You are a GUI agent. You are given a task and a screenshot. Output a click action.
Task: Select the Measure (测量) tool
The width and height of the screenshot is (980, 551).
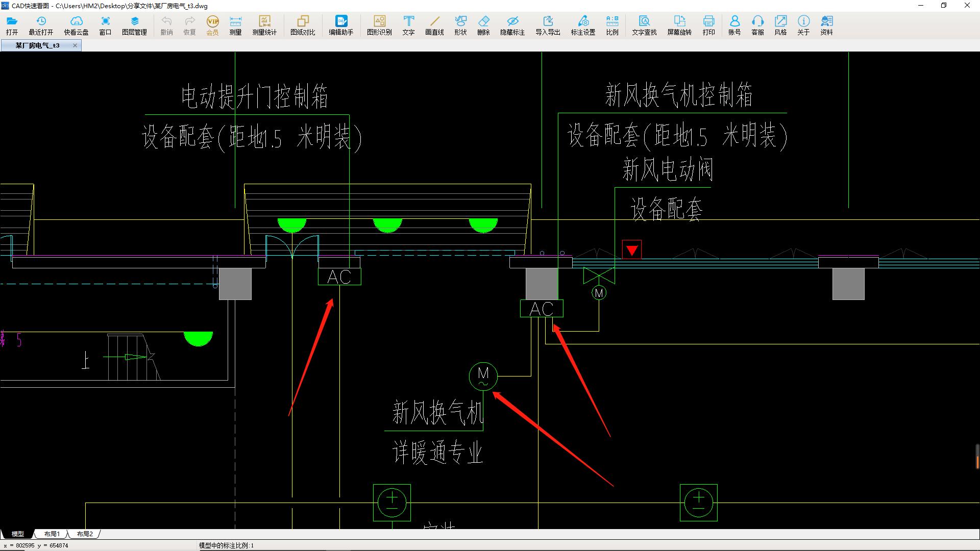(235, 25)
